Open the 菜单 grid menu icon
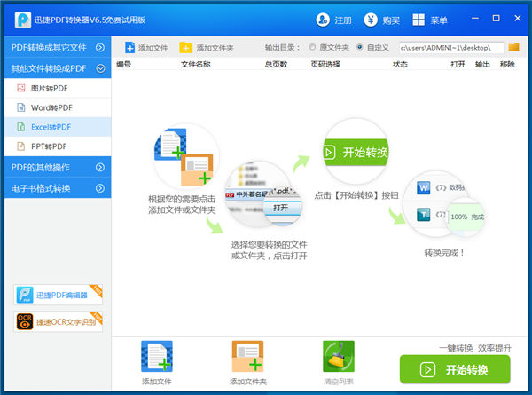Viewport: 532px width, 395px height. pos(419,20)
